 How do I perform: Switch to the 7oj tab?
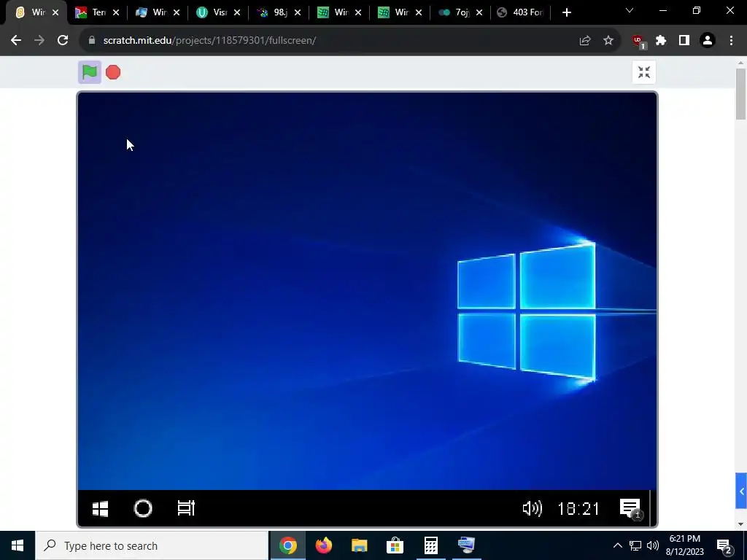tap(454, 12)
